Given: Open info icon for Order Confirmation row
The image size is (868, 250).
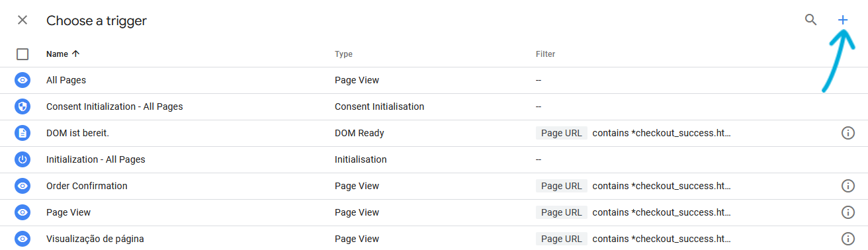Looking at the screenshot, I should [847, 186].
